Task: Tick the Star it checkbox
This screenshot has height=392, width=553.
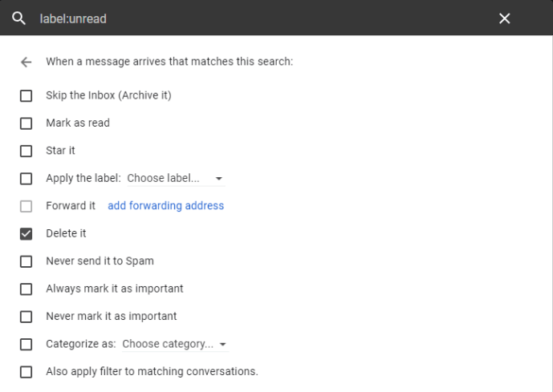Action: [x=26, y=151]
